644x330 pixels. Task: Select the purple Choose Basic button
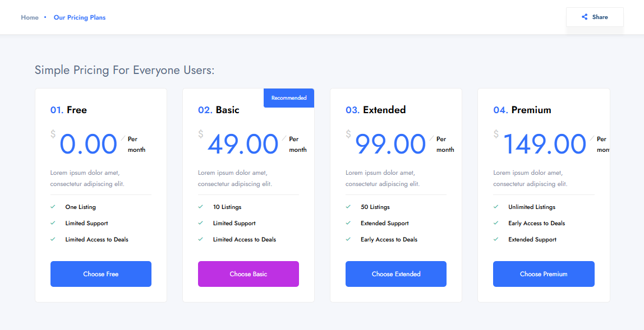(248, 274)
